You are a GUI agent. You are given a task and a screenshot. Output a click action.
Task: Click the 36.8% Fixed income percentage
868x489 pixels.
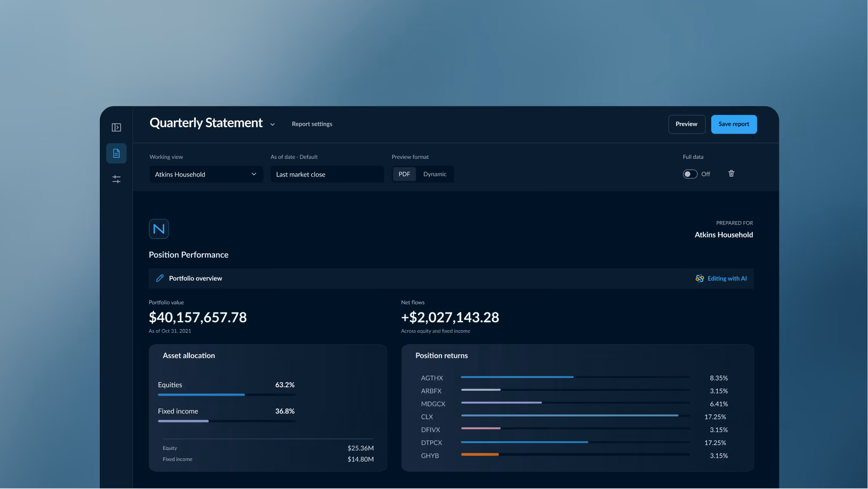pyautogui.click(x=285, y=411)
